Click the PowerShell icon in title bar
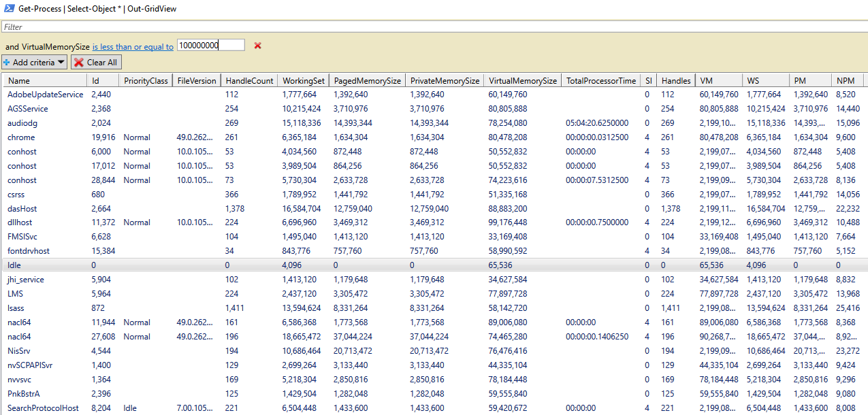Viewport: 868px width, 415px height. click(x=9, y=9)
